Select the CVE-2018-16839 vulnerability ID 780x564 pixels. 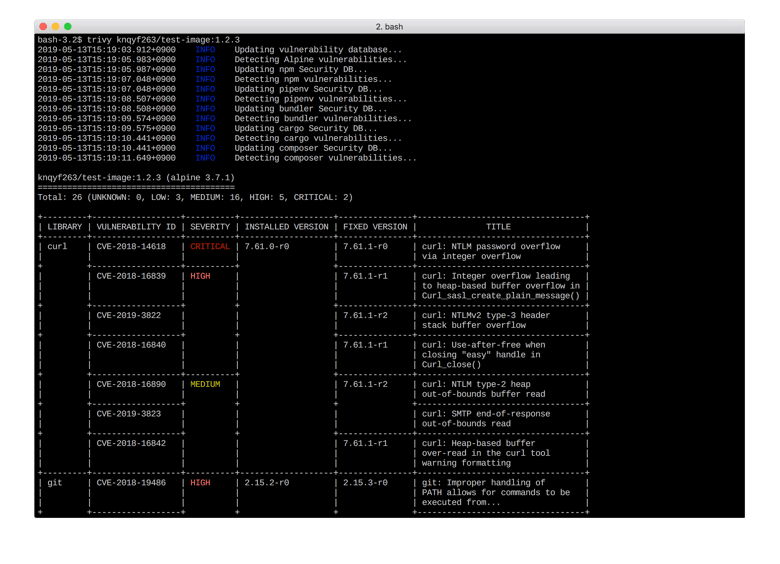click(x=131, y=276)
